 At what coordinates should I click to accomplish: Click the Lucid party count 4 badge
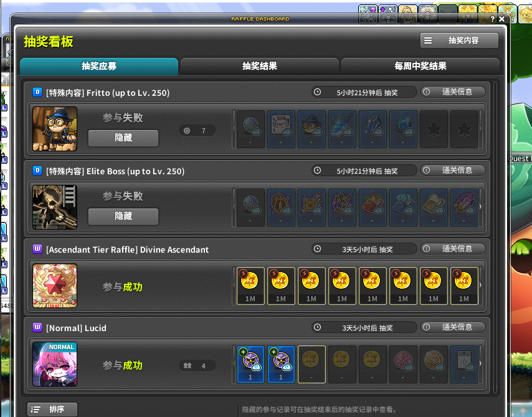197,366
